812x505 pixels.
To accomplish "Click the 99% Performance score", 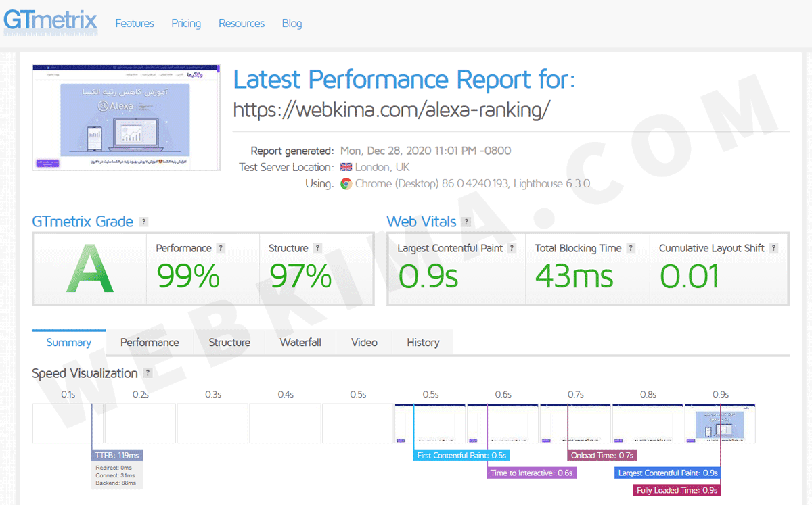I will point(188,276).
